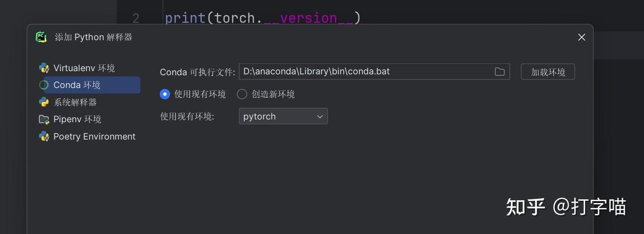
Task: Switch to Virtualenv 环境 text label
Action: pos(84,68)
